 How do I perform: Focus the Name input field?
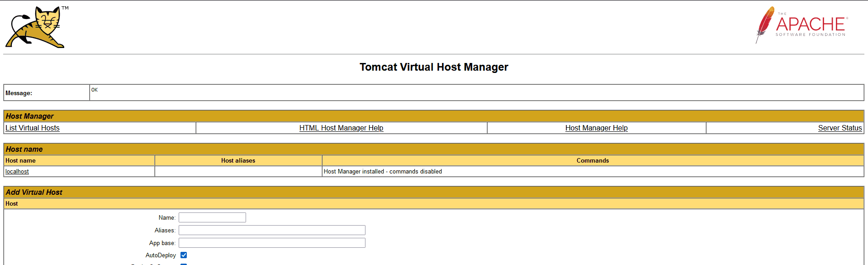tap(212, 217)
